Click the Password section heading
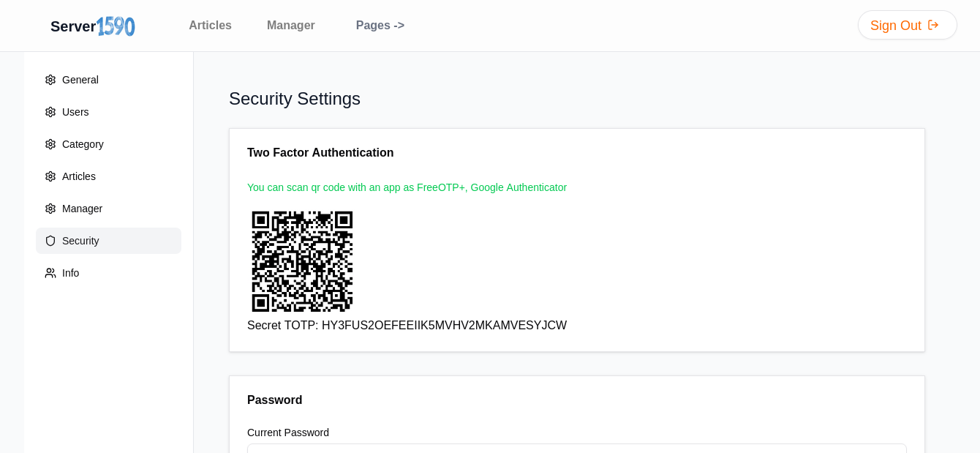Image resolution: width=980 pixels, height=453 pixels. (274, 400)
